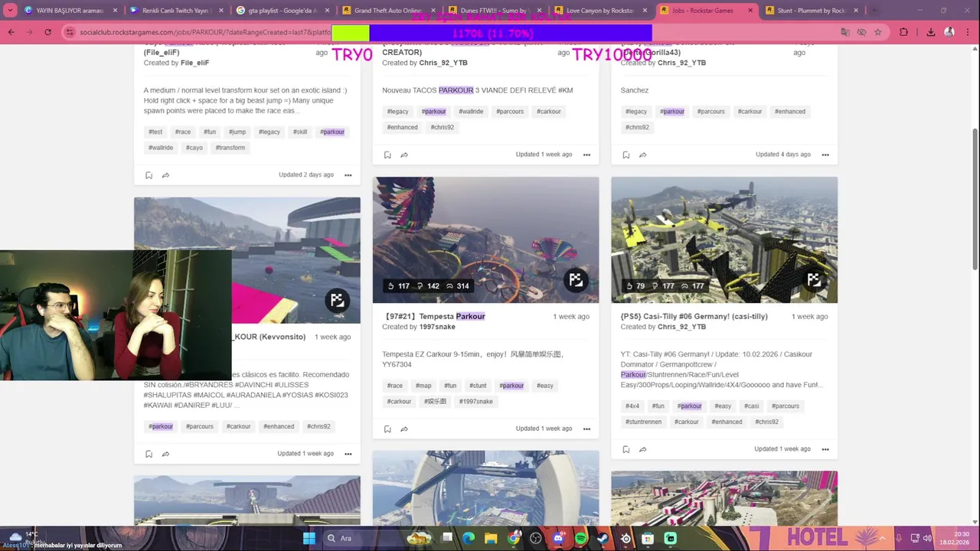Viewport: 980px width, 551px height.
Task: Open Chrome extensions puzzle icon
Action: pyautogui.click(x=904, y=32)
